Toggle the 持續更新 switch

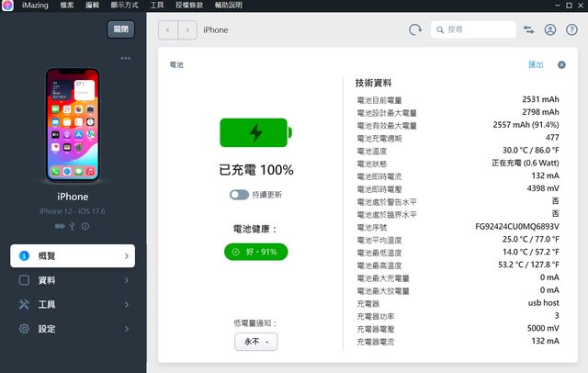point(240,195)
